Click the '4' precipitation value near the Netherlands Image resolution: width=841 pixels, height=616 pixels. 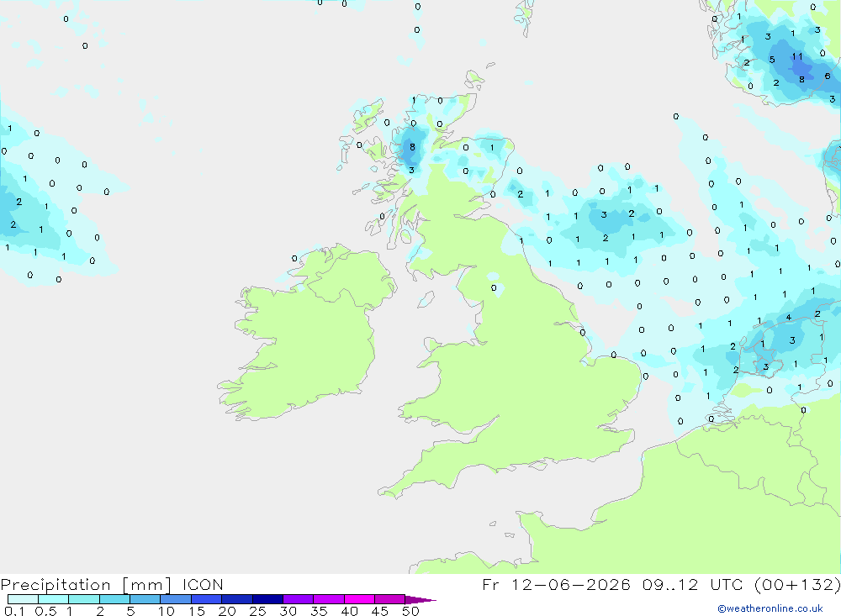coord(788,318)
